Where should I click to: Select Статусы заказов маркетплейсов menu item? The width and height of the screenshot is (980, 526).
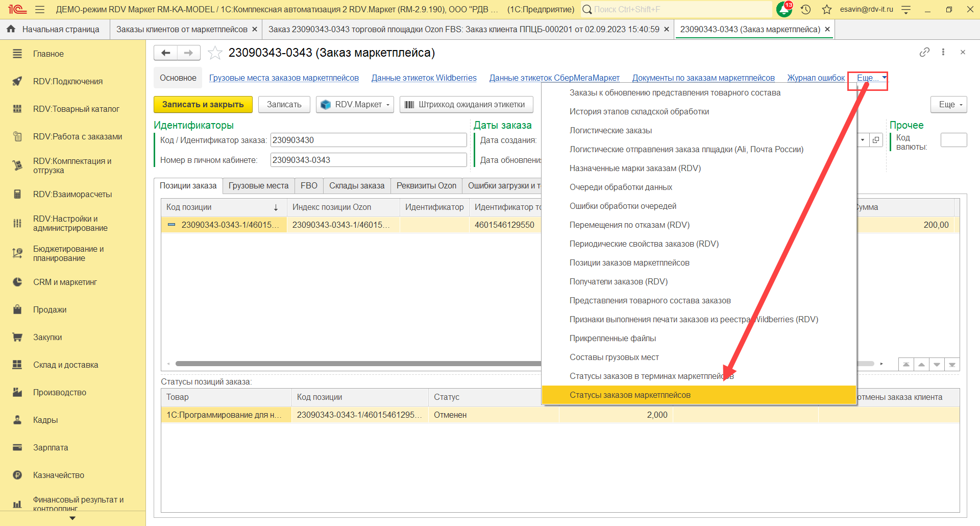(630, 395)
